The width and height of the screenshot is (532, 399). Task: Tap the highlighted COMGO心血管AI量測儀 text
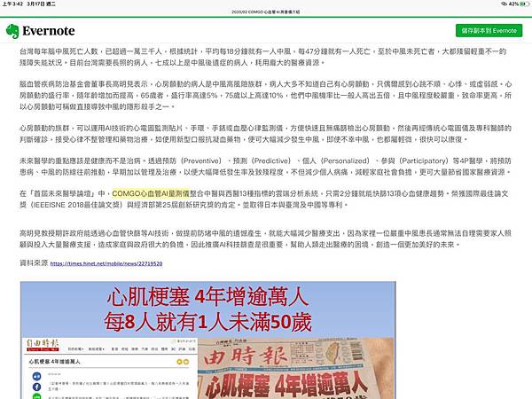[151, 193]
